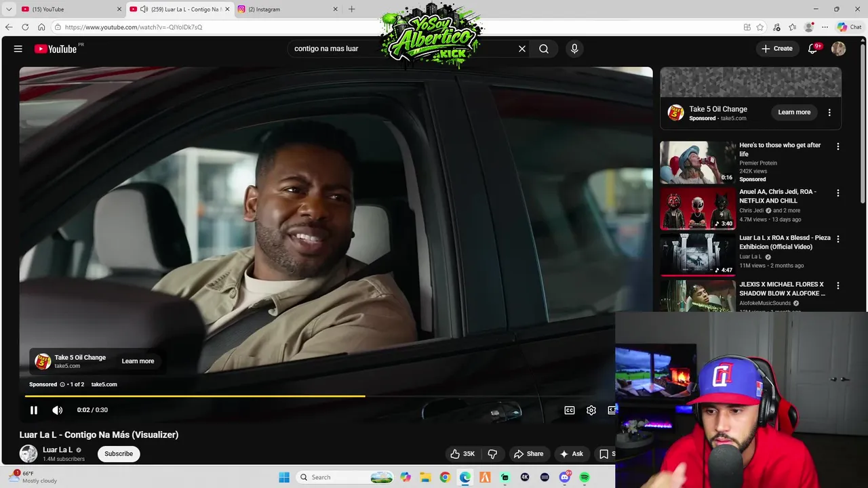This screenshot has height=488, width=868.
Task: Open the weather widget showing 66°F
Action: point(33,477)
